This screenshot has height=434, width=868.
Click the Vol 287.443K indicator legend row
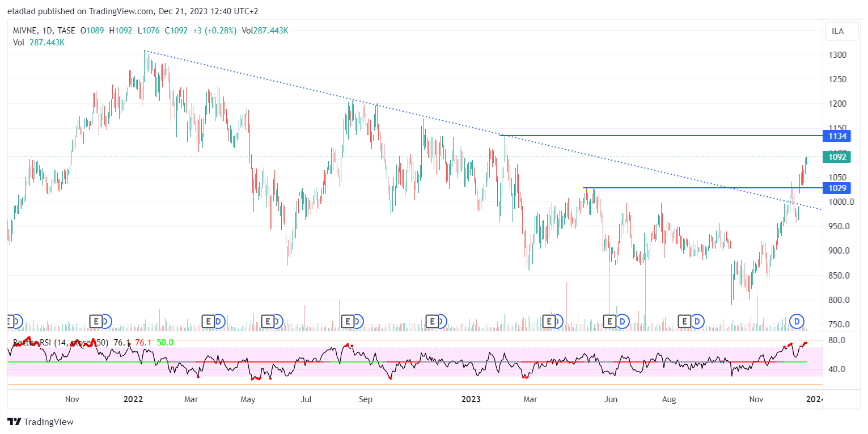point(39,42)
